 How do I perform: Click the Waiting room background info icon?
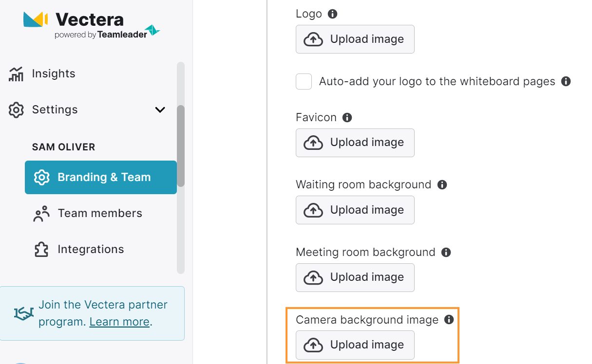442,184
